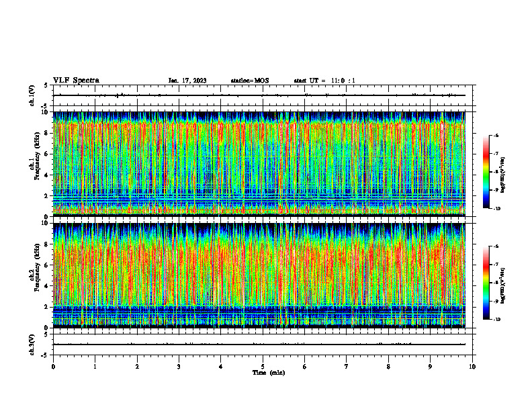Click the ch.3 voltage waveform trace
The width and height of the screenshot is (532, 411).
click(259, 345)
